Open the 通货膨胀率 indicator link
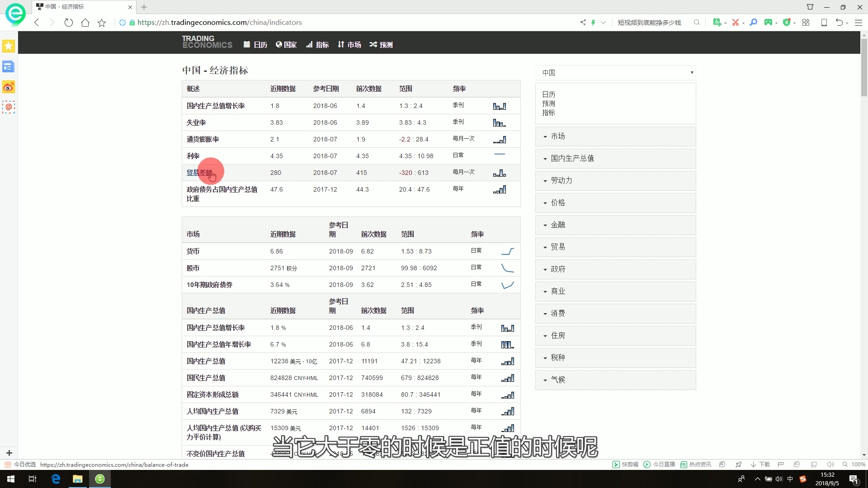 click(x=203, y=139)
